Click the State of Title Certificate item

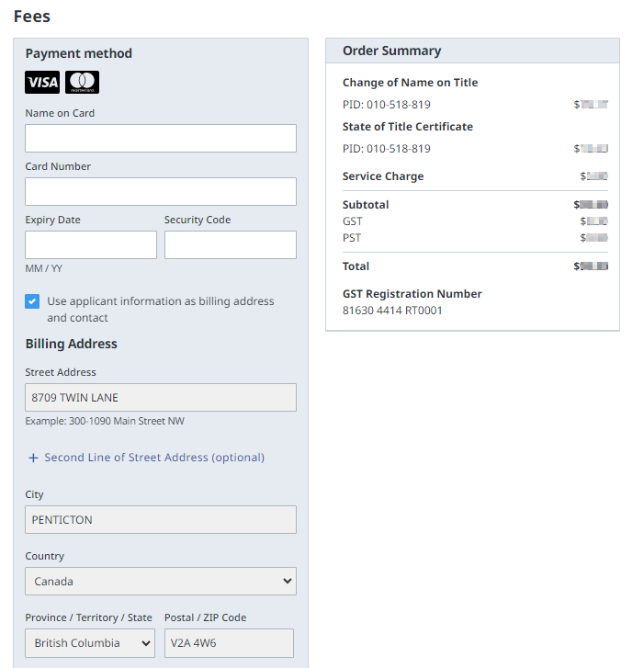[407, 127]
